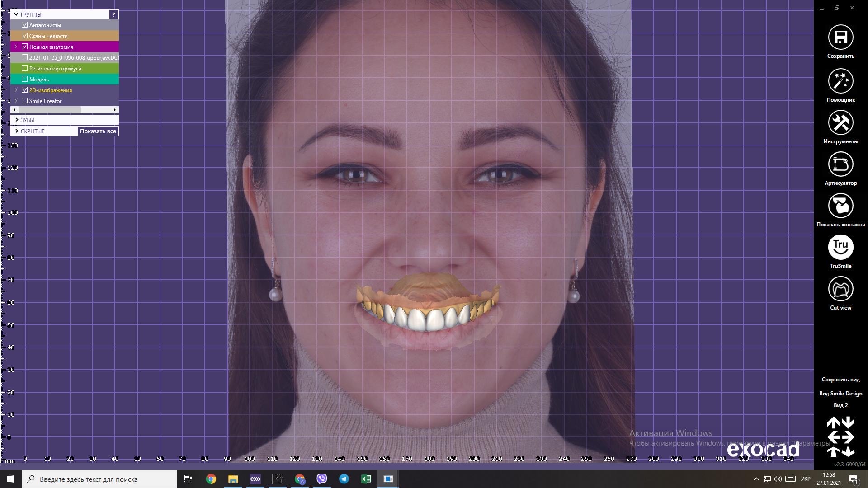The height and width of the screenshot is (488, 868).
Task: Click the Save (Сохранить) icon
Action: point(840,38)
